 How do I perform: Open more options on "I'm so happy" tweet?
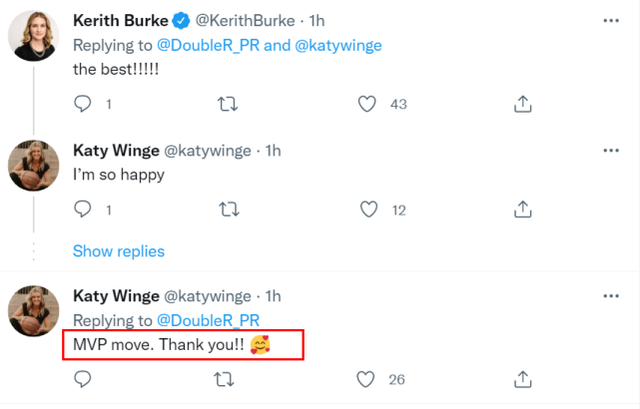point(611,150)
